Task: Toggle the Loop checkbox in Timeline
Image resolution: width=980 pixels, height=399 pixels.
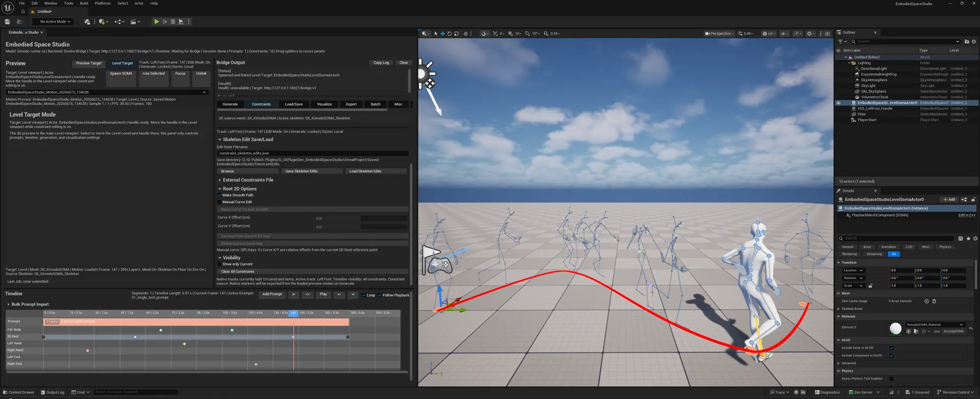Action: click(x=364, y=295)
